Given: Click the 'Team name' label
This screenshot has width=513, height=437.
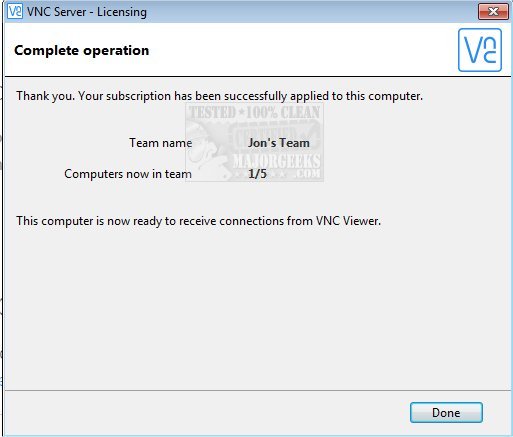Looking at the screenshot, I should (x=161, y=143).
